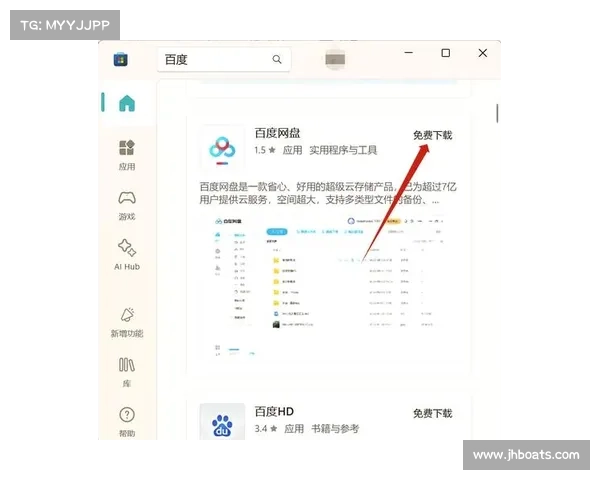Maximize the Store window
The image size is (600, 480).
point(445,53)
